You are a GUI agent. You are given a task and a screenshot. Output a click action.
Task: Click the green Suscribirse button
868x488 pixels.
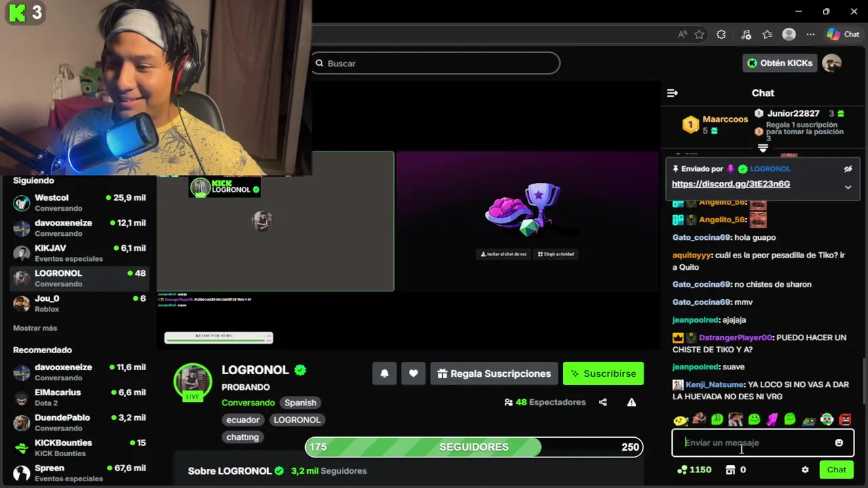(x=603, y=373)
